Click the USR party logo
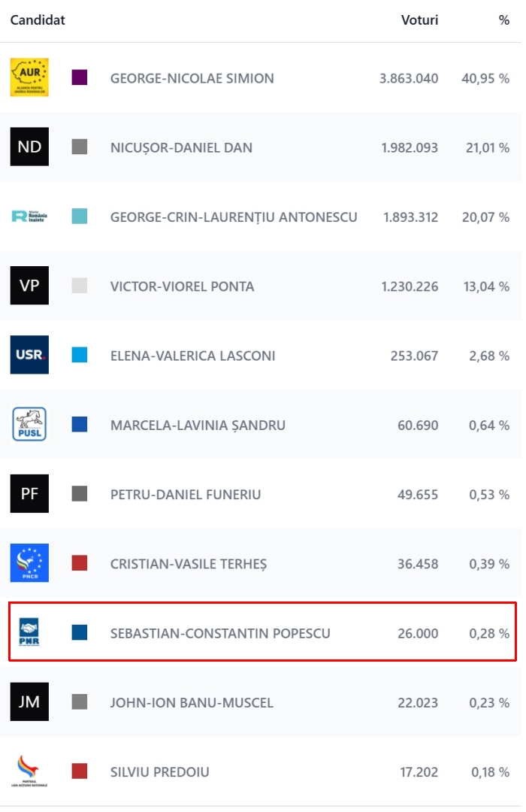Screen dimensions: 526x812 point(29,355)
